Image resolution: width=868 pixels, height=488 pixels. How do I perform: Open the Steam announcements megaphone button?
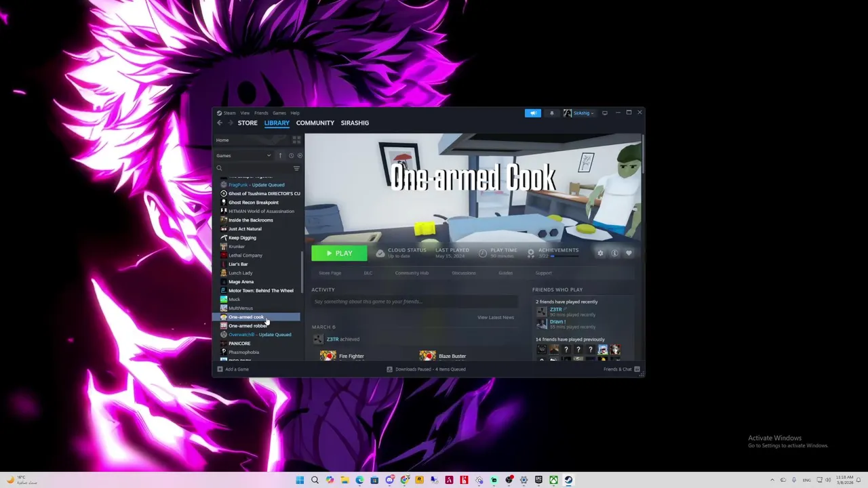click(x=533, y=113)
